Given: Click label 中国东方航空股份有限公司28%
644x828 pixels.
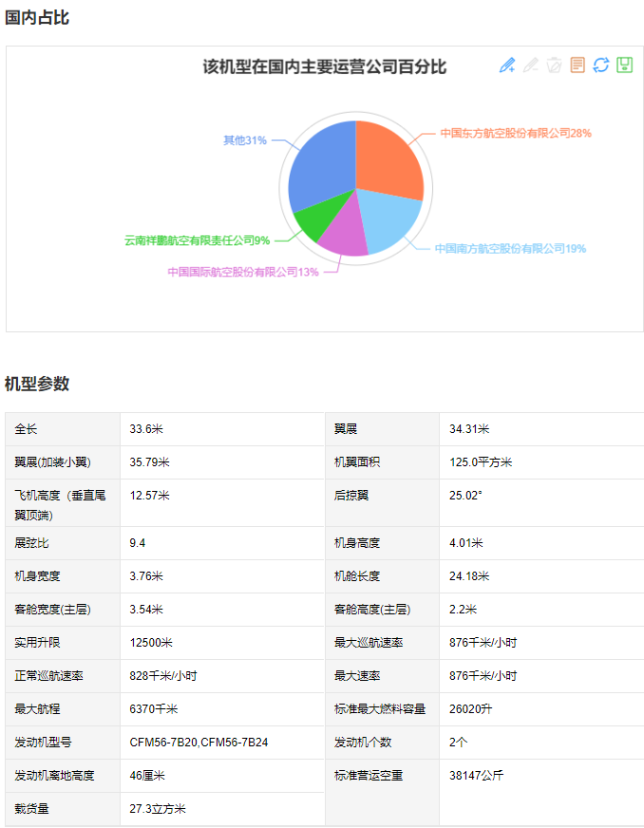Looking at the screenshot, I should (516, 133).
